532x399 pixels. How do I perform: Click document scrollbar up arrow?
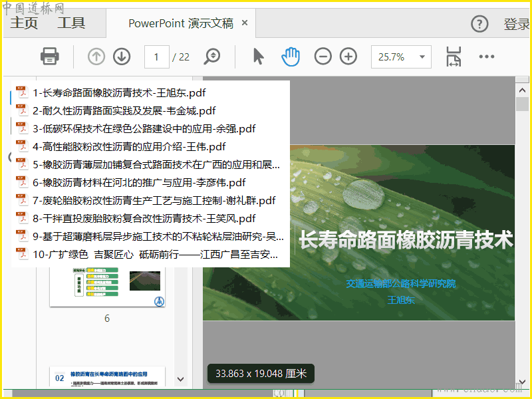[x=522, y=90]
